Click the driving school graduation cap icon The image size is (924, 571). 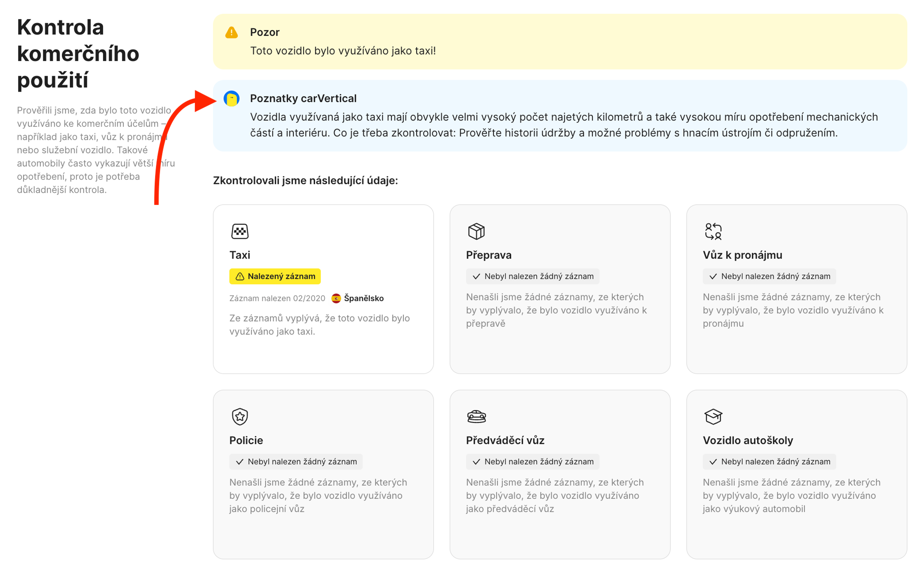click(x=713, y=417)
